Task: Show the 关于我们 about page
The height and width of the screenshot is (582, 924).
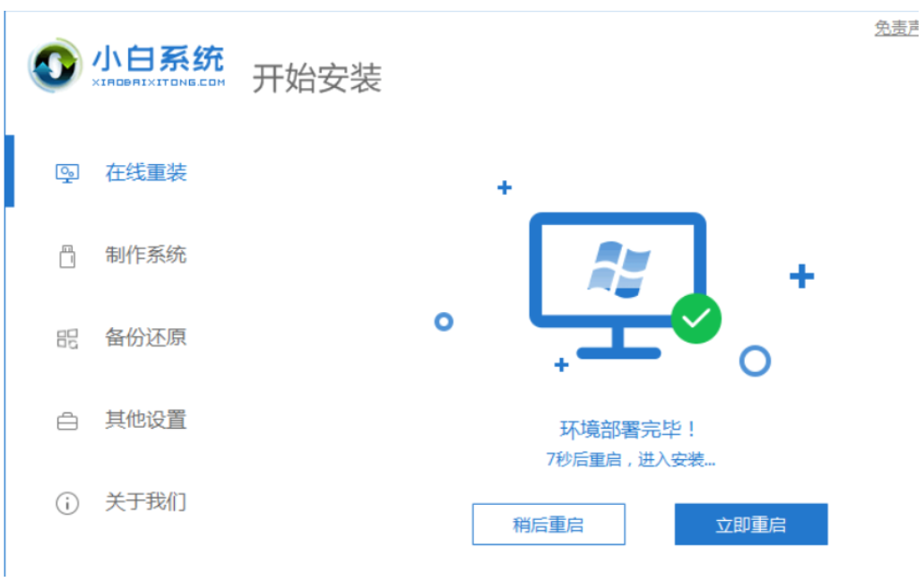Action: (146, 502)
